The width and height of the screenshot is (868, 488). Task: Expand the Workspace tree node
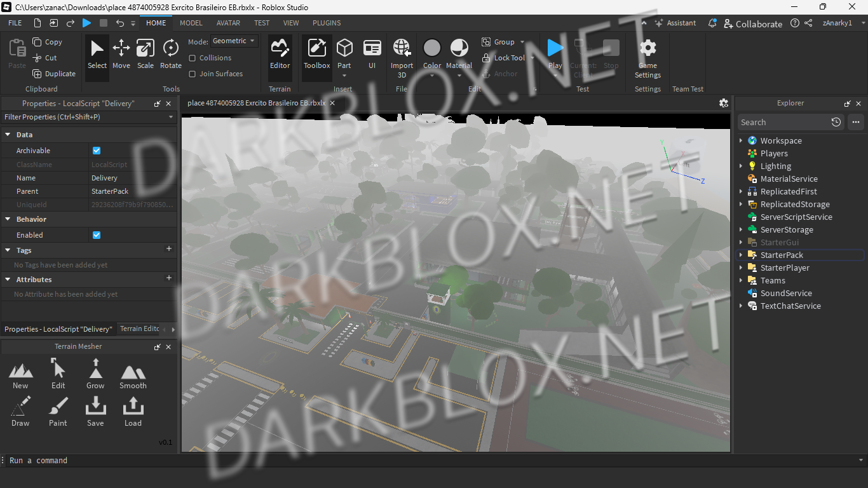click(741, 140)
